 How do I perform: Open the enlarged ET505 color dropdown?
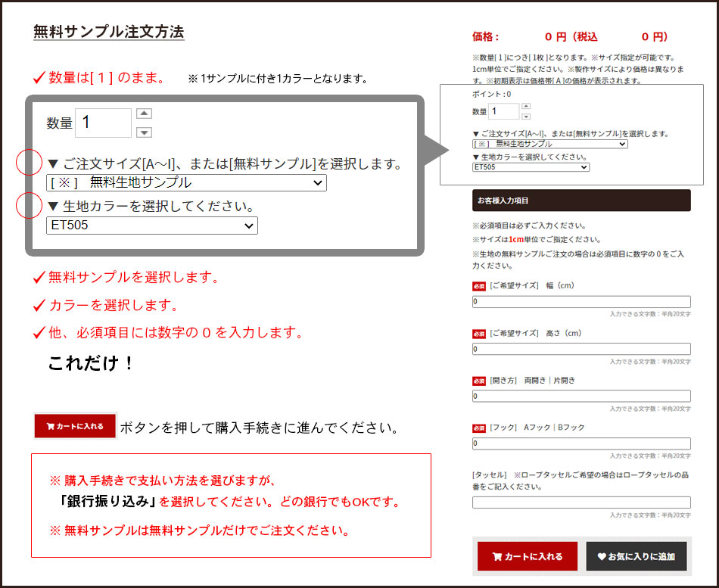(x=151, y=226)
